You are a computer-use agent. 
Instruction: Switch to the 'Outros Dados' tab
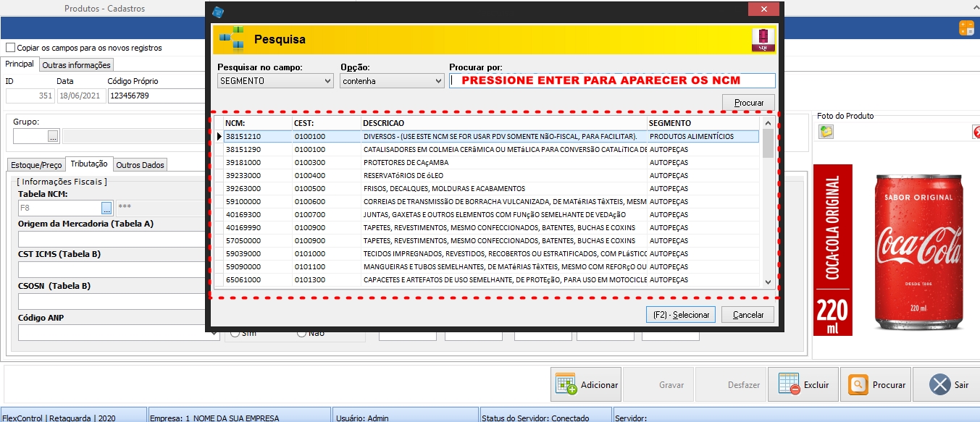point(141,165)
